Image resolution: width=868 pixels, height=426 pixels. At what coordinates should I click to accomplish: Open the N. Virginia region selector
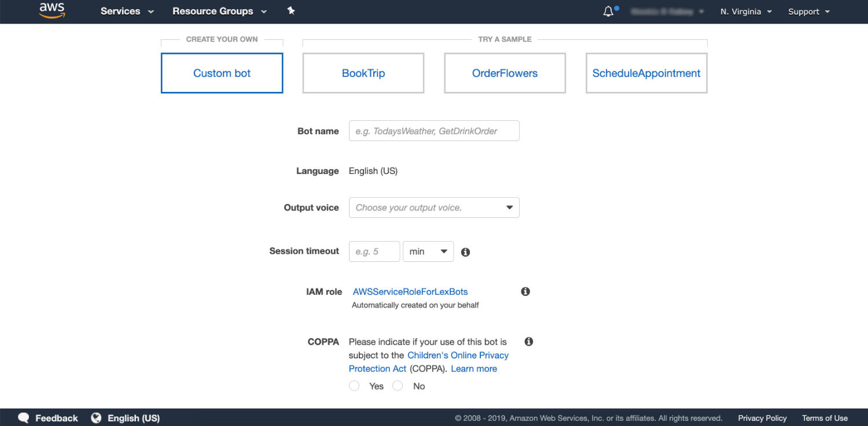745,11
